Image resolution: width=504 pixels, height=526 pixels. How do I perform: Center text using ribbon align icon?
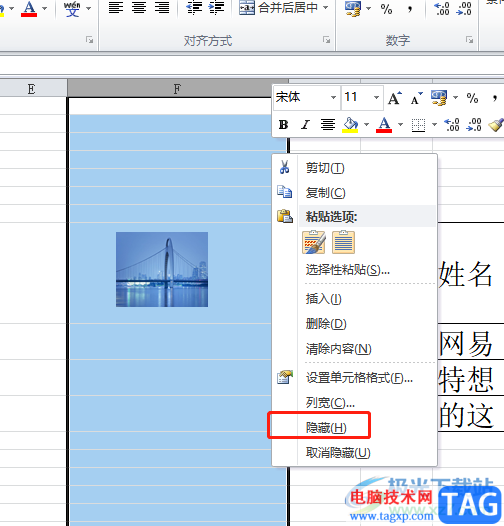[x=139, y=8]
